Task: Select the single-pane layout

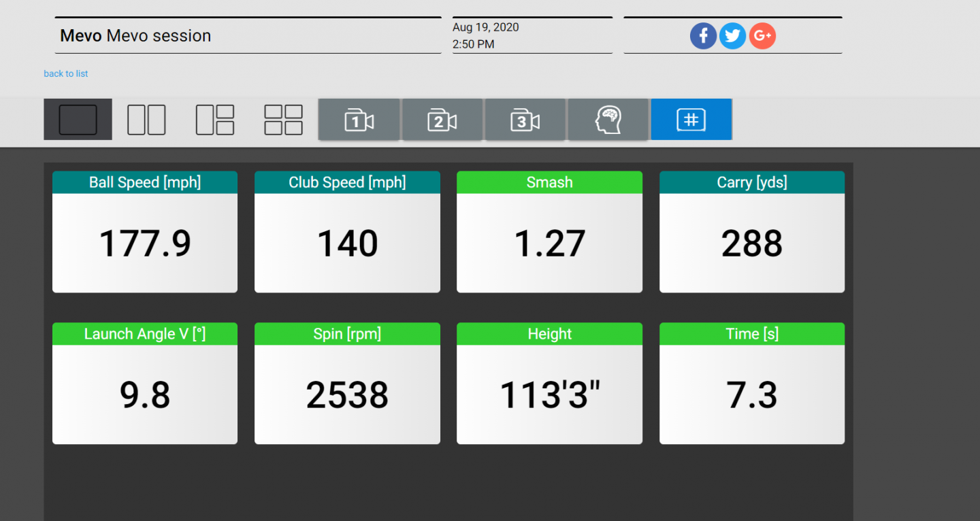Action: point(78,120)
